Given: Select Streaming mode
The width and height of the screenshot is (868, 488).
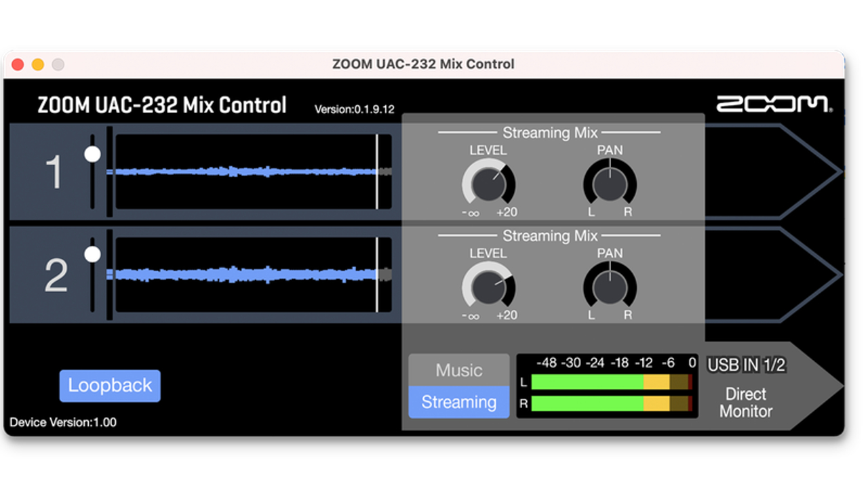Looking at the screenshot, I should click(458, 402).
